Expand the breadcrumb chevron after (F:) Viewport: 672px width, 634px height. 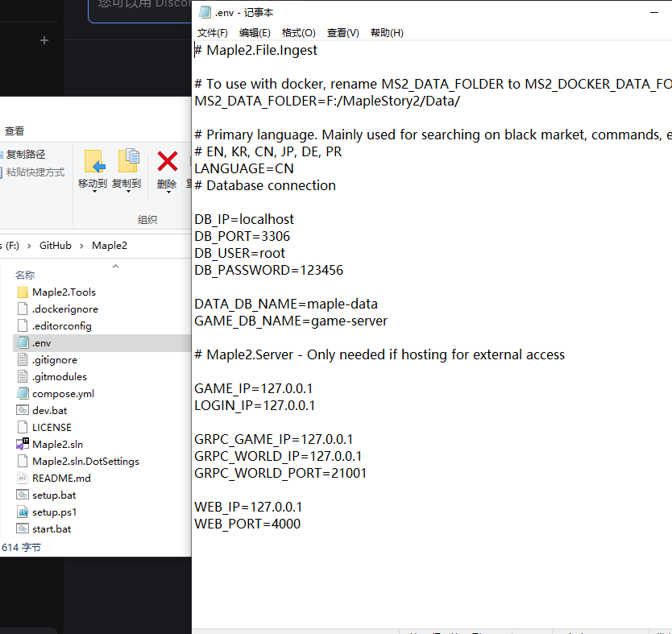29,246
